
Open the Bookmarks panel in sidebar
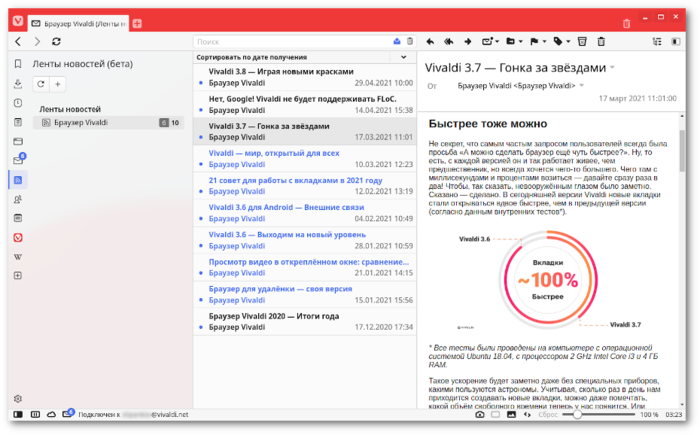[18, 64]
